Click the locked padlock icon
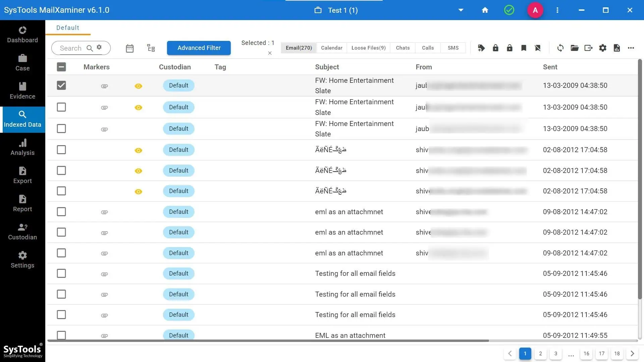This screenshot has width=644, height=362. pos(495,48)
